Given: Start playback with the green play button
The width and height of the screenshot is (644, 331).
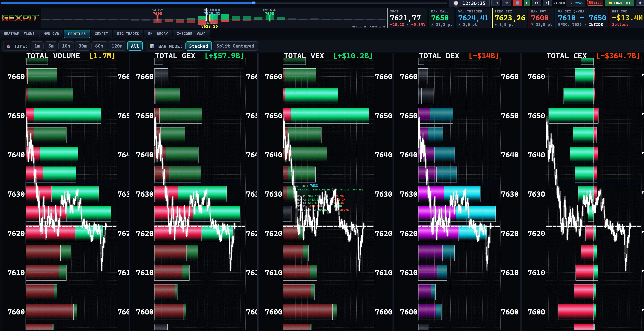Looking at the screenshot, I should (527, 3).
